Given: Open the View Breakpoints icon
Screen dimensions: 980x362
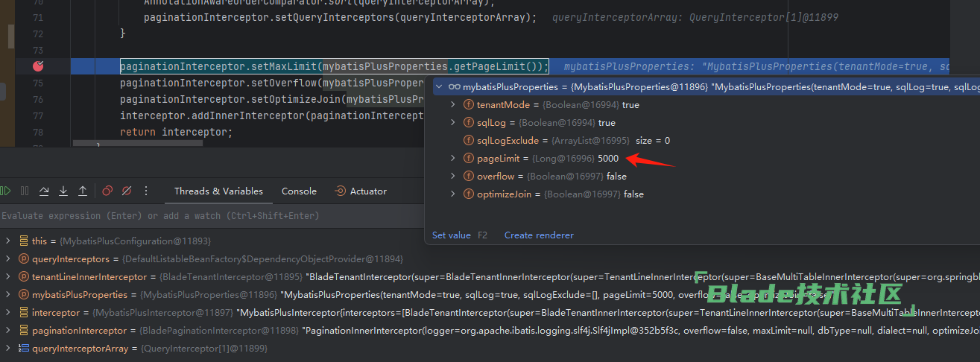Looking at the screenshot, I should tap(107, 191).
